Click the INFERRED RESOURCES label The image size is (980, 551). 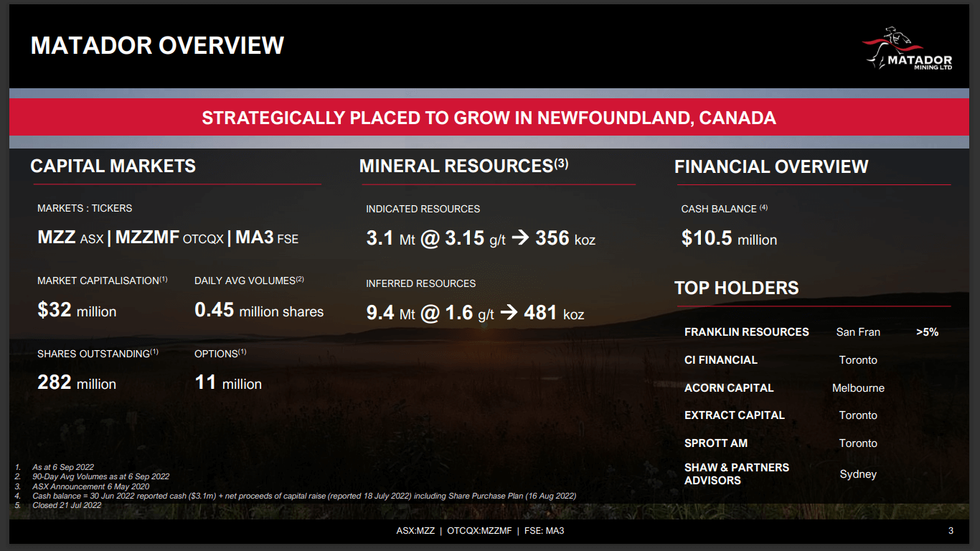pos(421,283)
